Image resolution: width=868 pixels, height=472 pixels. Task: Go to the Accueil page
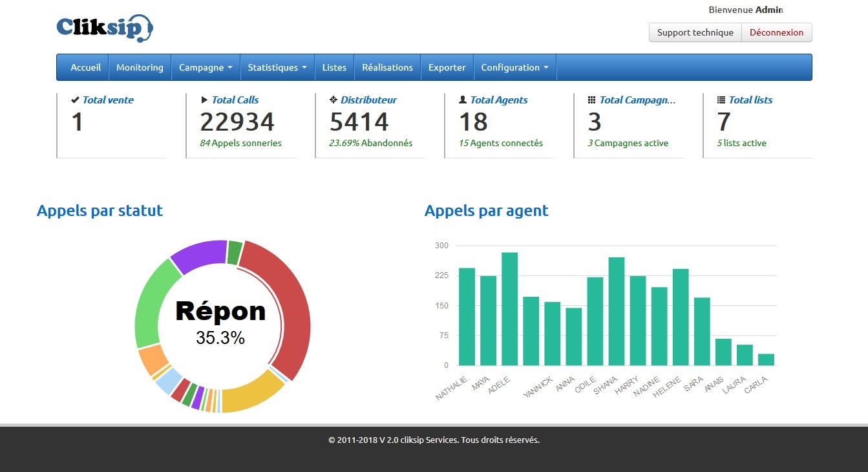(x=85, y=67)
